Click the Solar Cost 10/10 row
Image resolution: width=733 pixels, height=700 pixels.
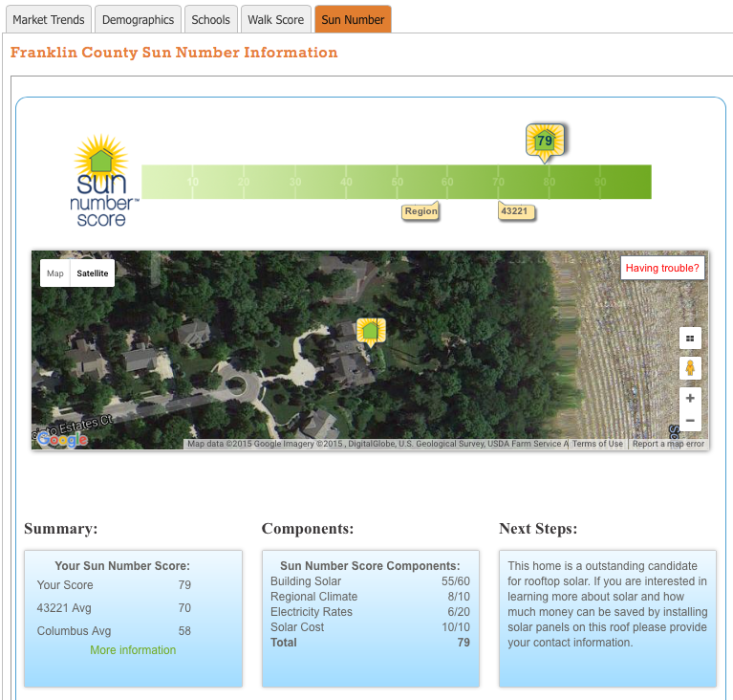[370, 627]
